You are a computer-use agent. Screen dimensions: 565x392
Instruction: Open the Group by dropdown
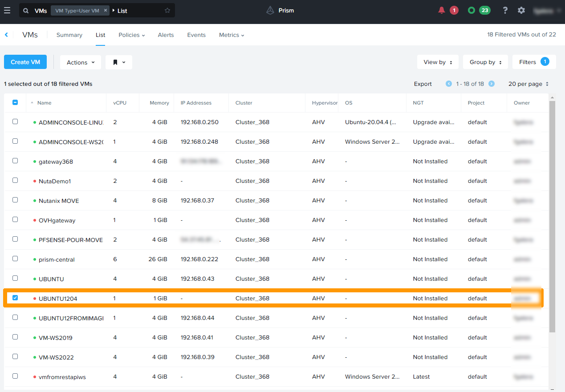click(485, 62)
